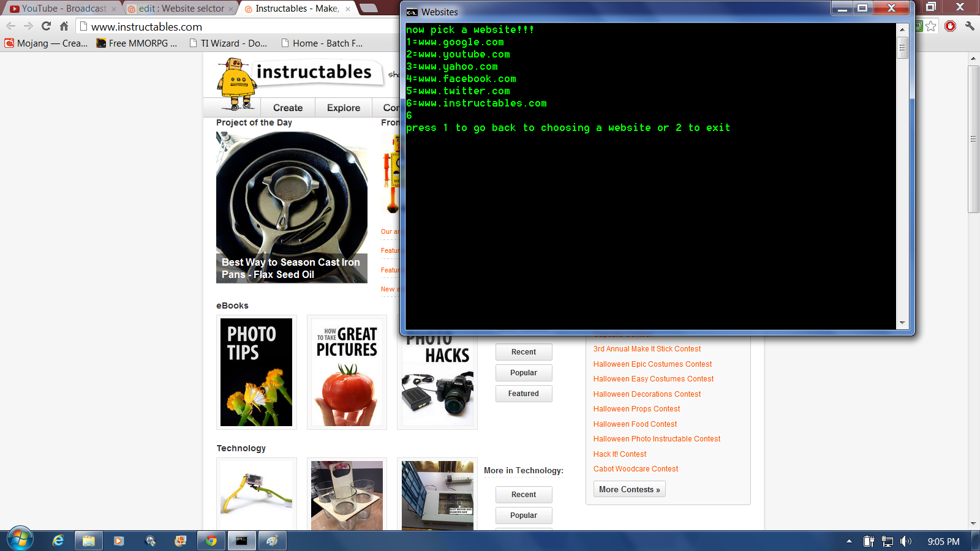Screen dimensions: 980x551
Task: Open the Chrome wrench settings menu
Action: point(970,26)
